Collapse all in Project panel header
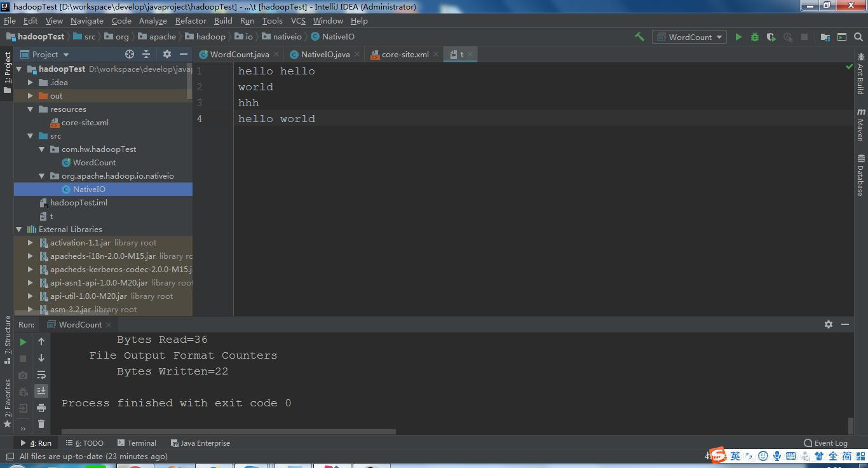This screenshot has height=468, width=868. pyautogui.click(x=146, y=54)
